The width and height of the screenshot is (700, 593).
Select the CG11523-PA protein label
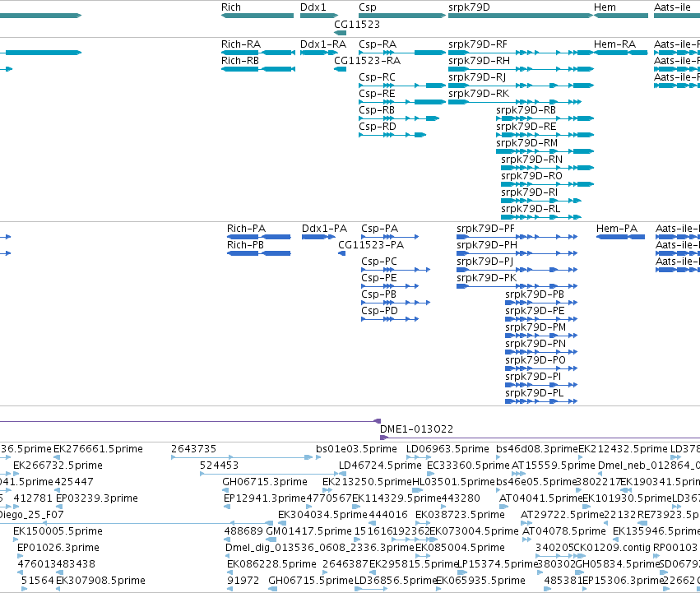coord(371,245)
